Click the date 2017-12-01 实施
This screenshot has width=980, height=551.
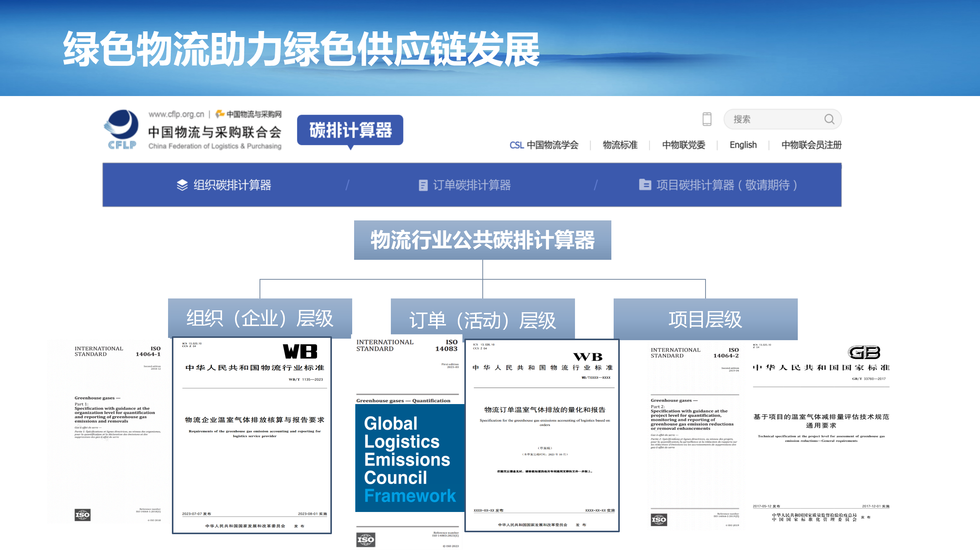[x=875, y=506]
